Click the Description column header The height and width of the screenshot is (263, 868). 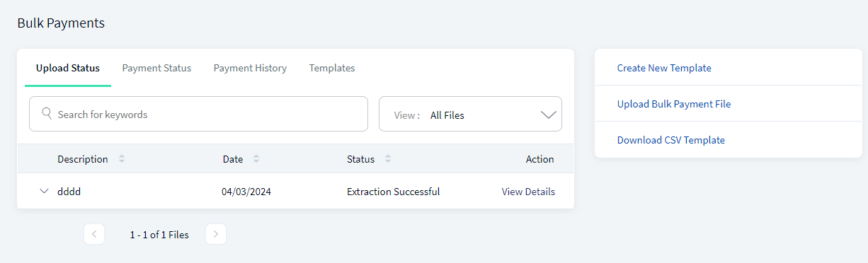coord(83,159)
